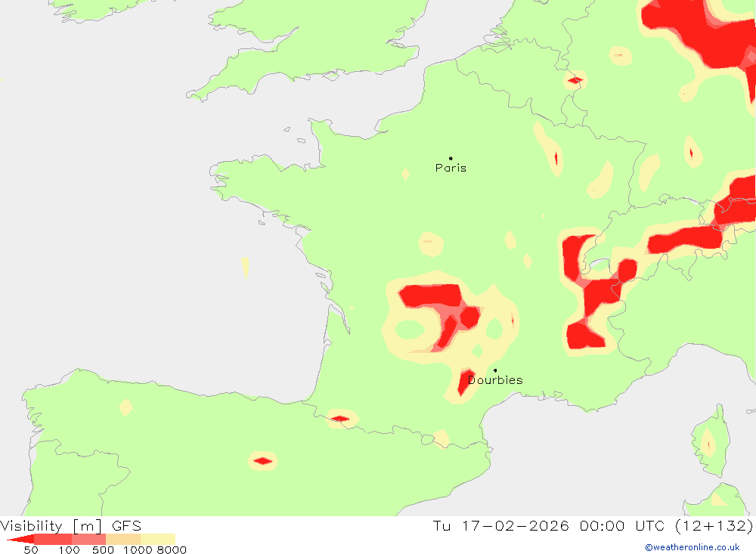Click the Dourbies location dot marker
This screenshot has width=756, height=554.
pyautogui.click(x=495, y=370)
